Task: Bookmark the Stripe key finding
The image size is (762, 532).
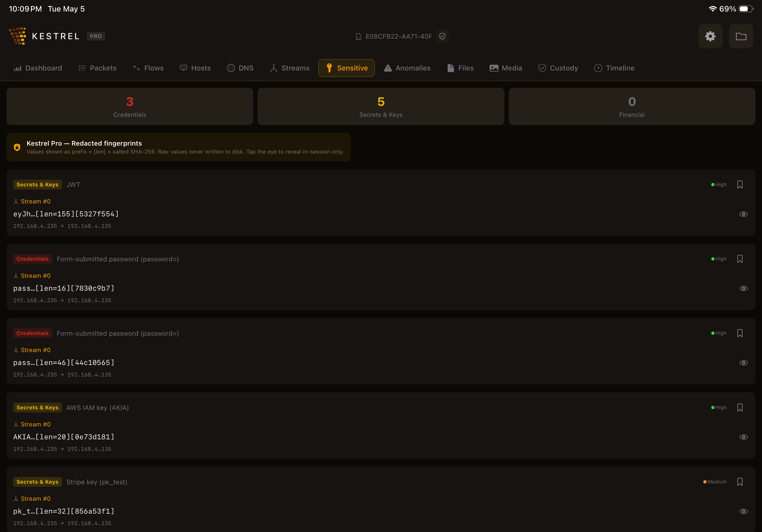Action: pyautogui.click(x=740, y=482)
